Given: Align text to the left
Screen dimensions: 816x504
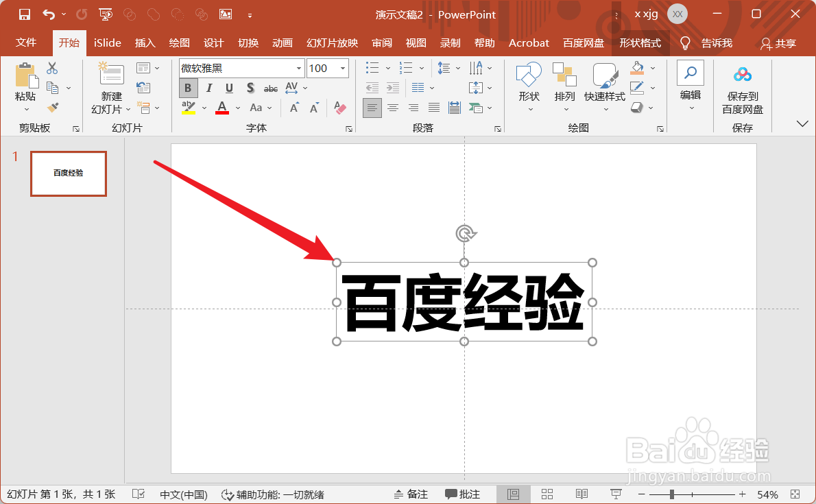Looking at the screenshot, I should 372,108.
